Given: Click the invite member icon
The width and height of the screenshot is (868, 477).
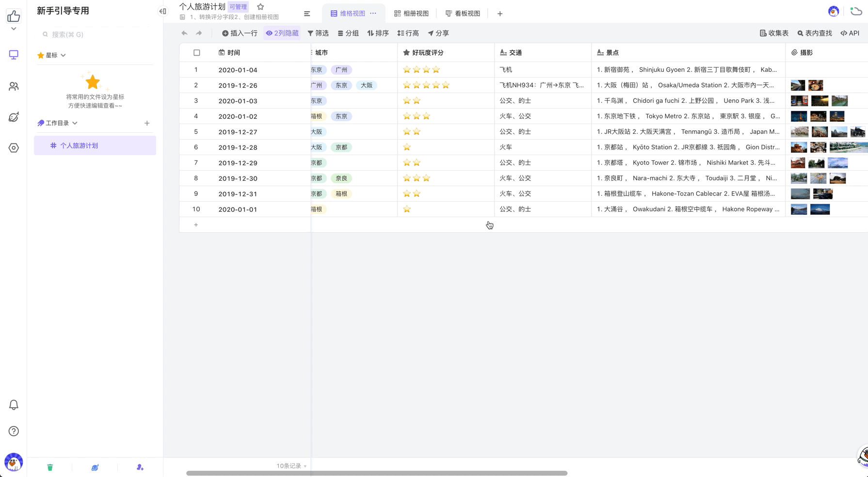Looking at the screenshot, I should (x=140, y=467).
